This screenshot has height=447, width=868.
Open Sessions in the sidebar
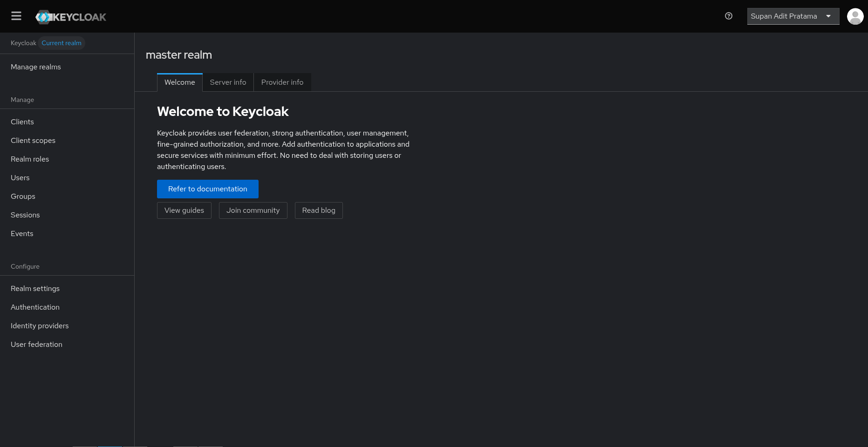[67, 215]
